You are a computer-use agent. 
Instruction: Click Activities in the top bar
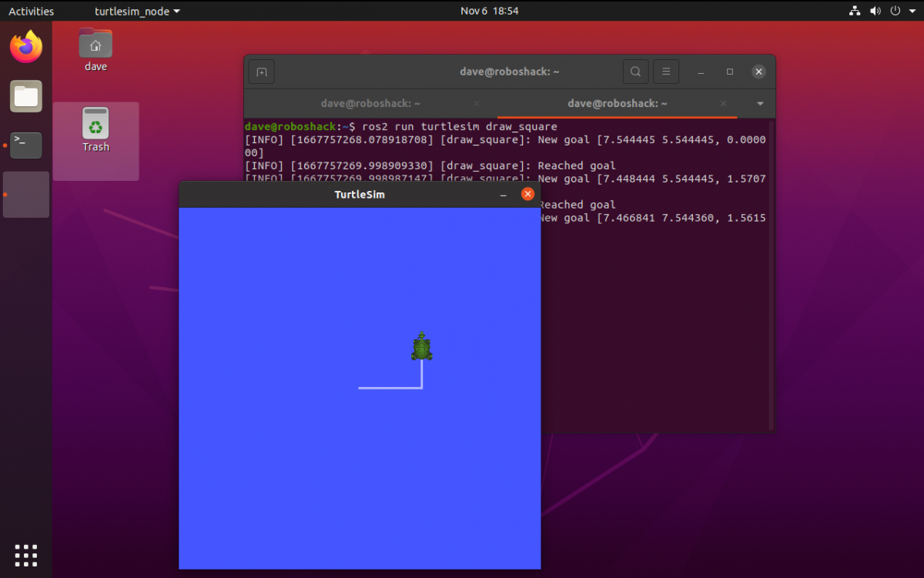(x=31, y=11)
